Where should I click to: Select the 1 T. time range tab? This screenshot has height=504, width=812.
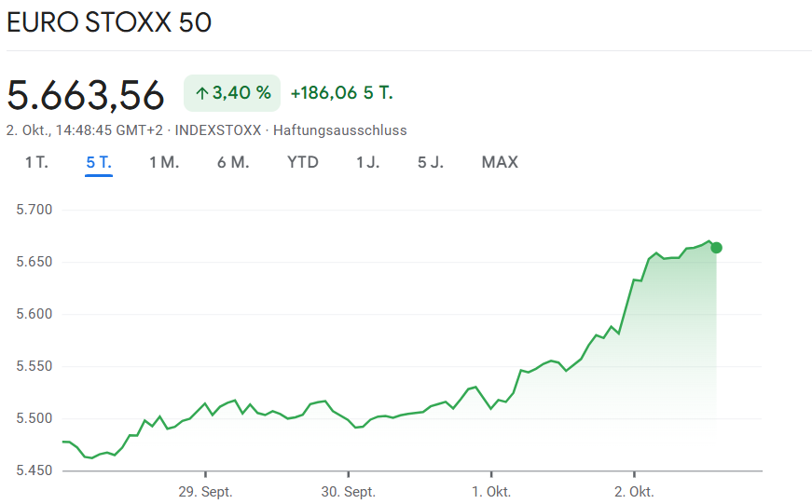(x=36, y=162)
